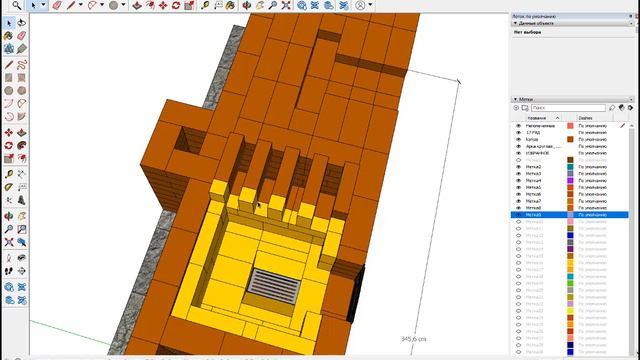Open user account dropdown arrow

[x=370, y=5]
